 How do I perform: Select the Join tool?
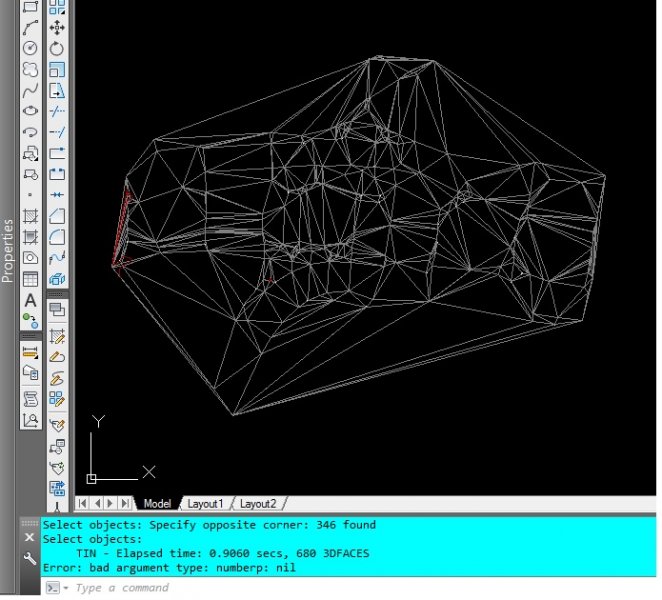pos(57,195)
